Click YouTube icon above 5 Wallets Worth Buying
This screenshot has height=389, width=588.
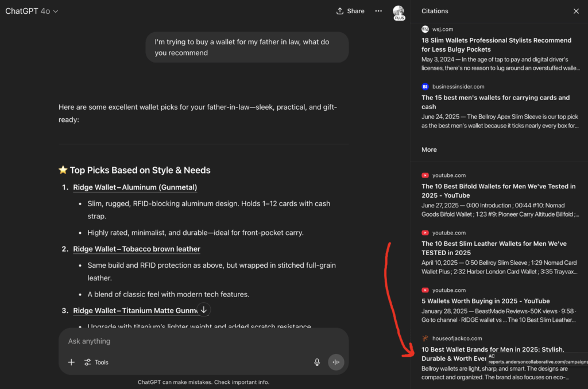point(425,290)
